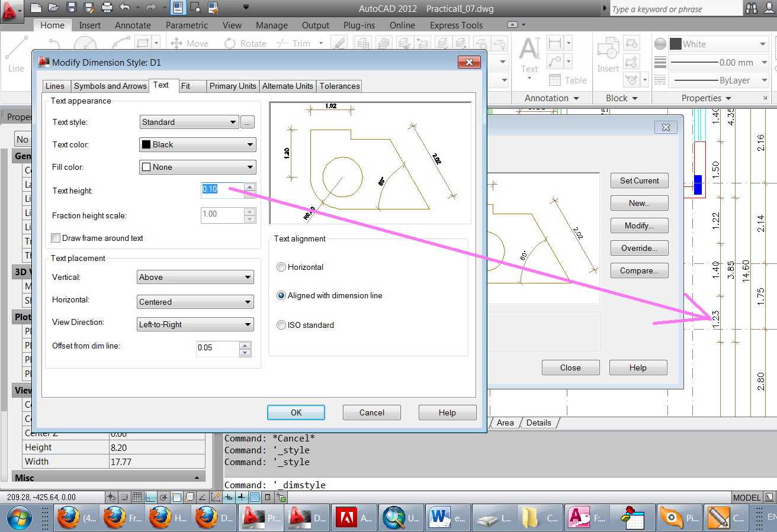The width and height of the screenshot is (777, 532).
Task: Increase Text height with up spinner
Action: [x=250, y=187]
